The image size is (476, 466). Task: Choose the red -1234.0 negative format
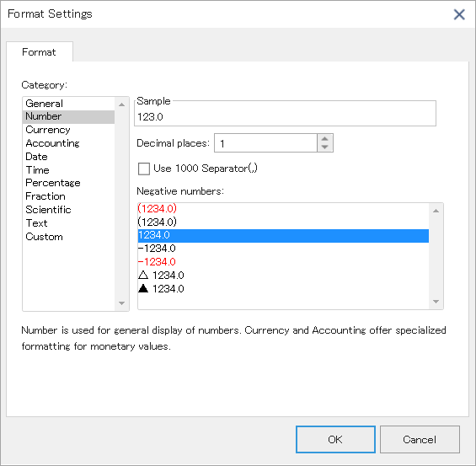283,262
